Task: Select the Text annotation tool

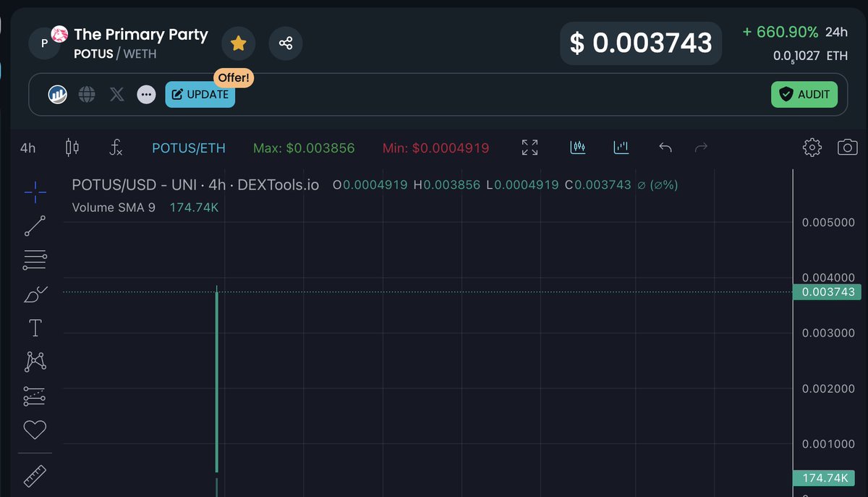Action: (x=35, y=328)
